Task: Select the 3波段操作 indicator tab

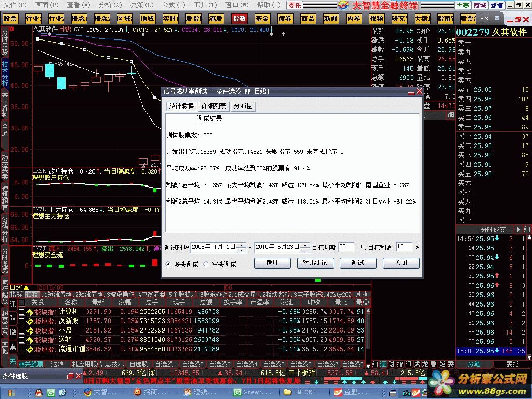Action: (x=121, y=295)
